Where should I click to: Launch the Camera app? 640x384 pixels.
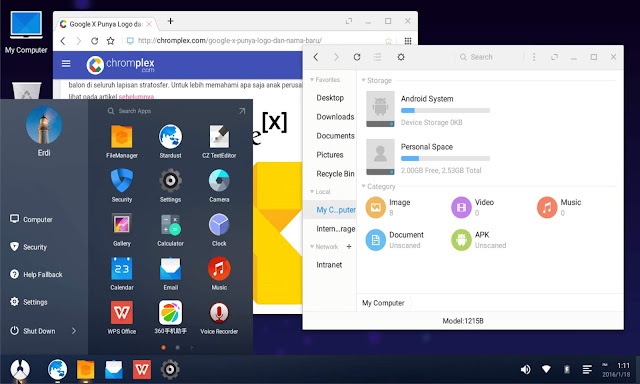click(x=219, y=185)
